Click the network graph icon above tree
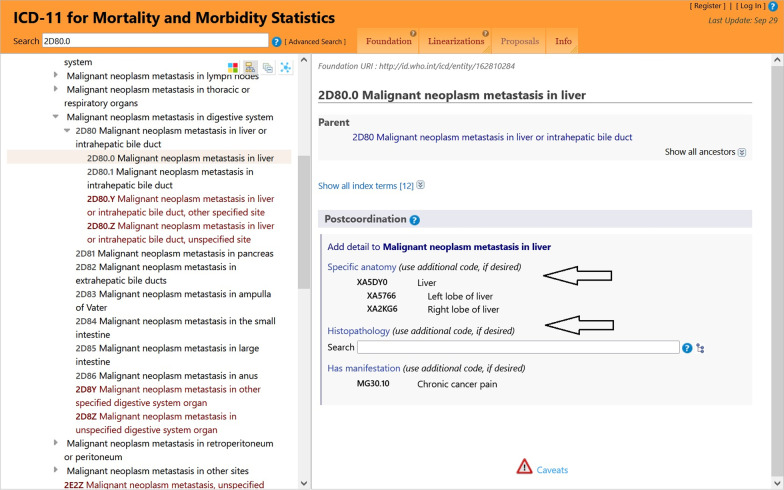Image resolution: width=784 pixels, height=490 pixels. click(285, 67)
